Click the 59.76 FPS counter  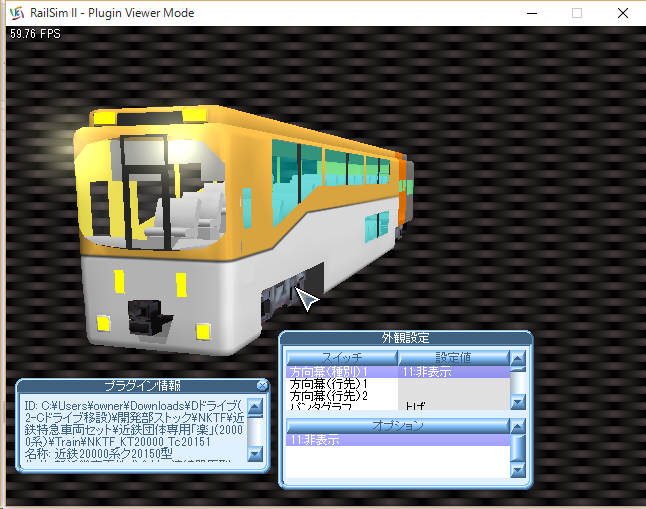[x=35, y=34]
